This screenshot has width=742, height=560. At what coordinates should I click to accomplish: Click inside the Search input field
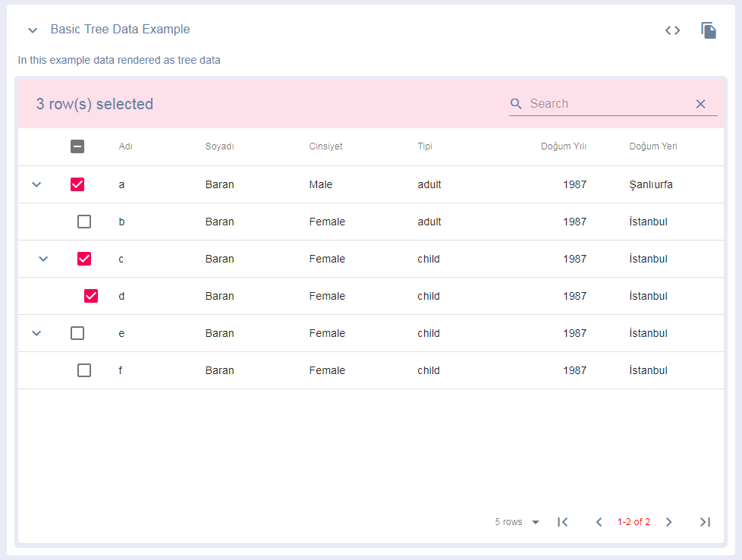pyautogui.click(x=599, y=103)
